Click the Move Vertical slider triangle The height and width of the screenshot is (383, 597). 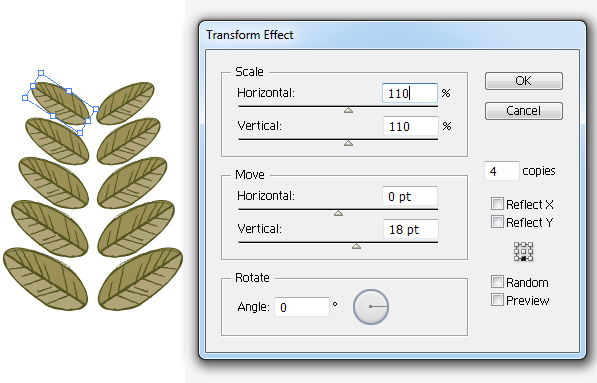(356, 246)
